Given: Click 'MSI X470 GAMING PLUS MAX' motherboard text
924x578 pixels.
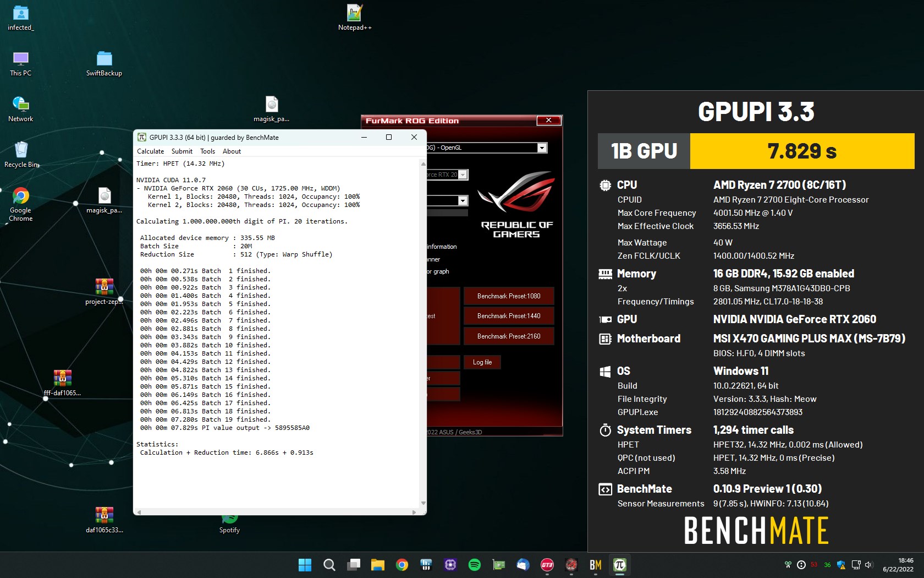Looking at the screenshot, I should click(809, 339).
